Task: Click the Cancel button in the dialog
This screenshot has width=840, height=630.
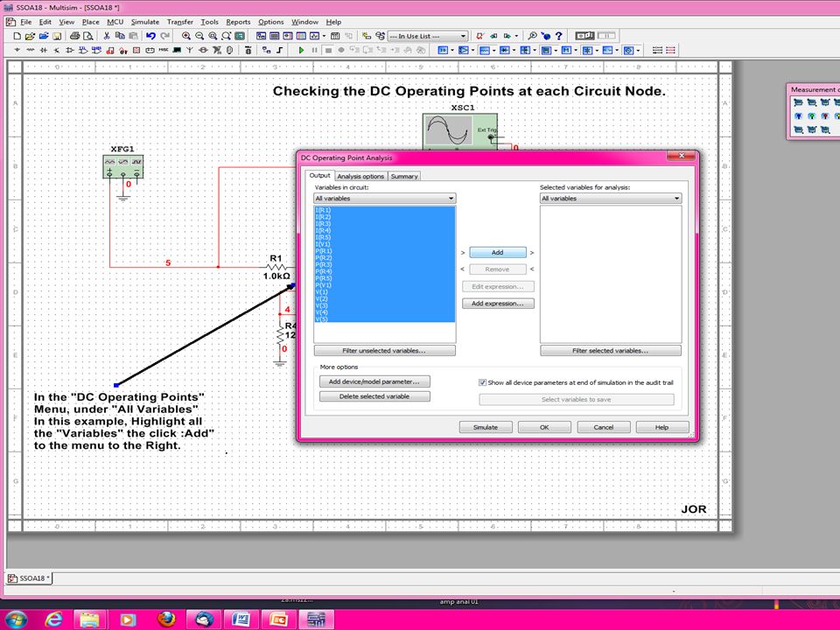Action: [x=603, y=427]
